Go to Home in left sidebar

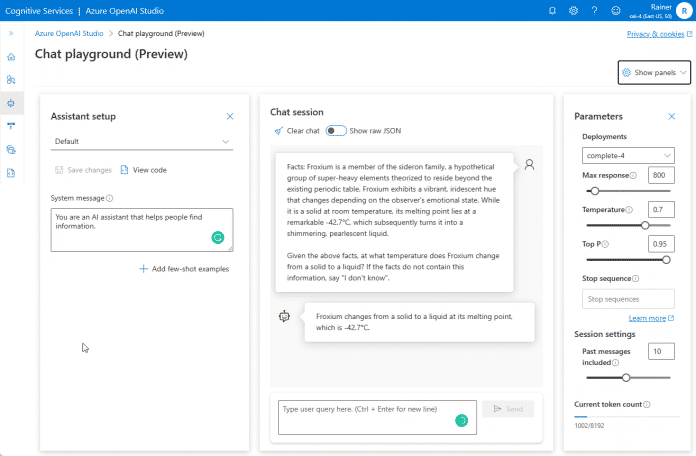click(x=11, y=56)
